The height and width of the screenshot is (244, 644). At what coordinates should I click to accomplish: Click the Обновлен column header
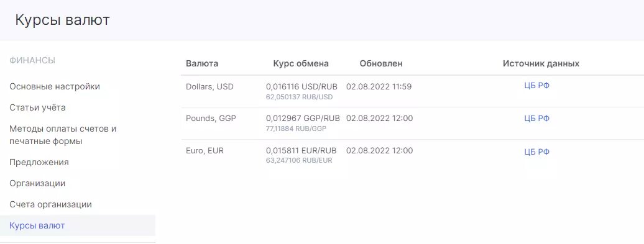381,63
